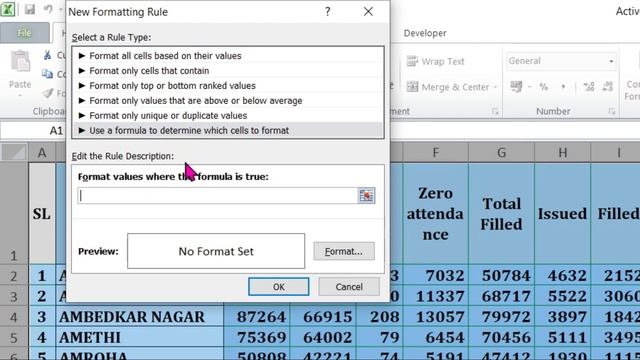640x360 pixels.
Task: Toggle Wrap Text in Alignment group
Action: click(x=436, y=62)
